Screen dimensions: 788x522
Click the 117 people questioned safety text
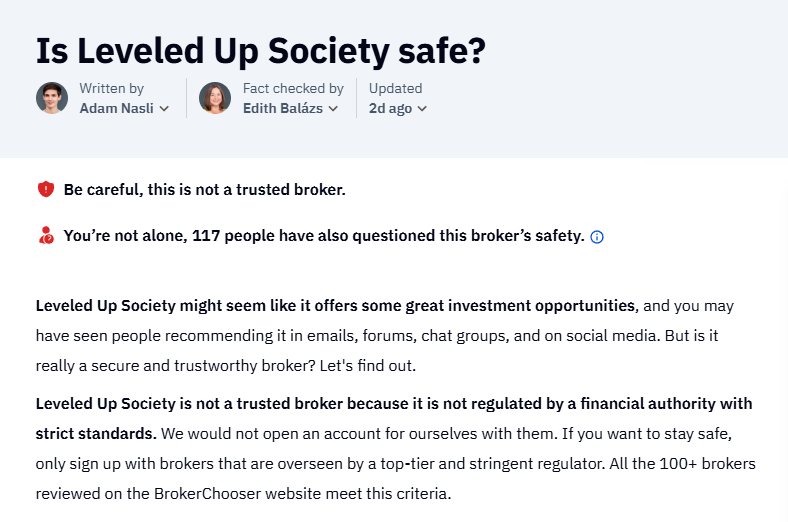(x=324, y=236)
